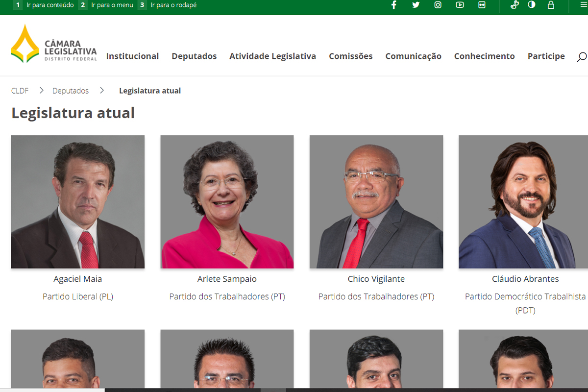The height and width of the screenshot is (392, 588).
Task: Open Arlete Sampaio's photo
Action: click(227, 202)
